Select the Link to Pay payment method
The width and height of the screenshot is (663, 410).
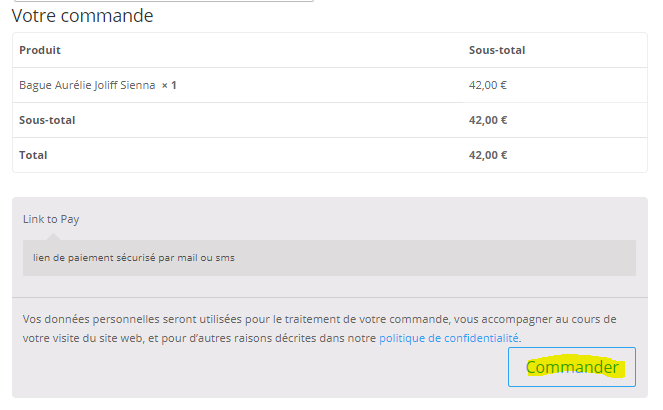pos(51,219)
